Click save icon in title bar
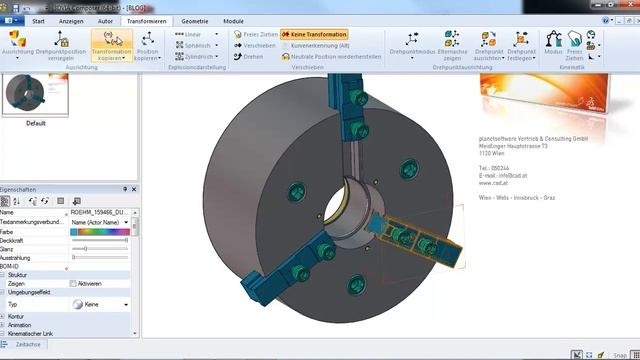Image resolution: width=640 pixels, height=360 pixels. [x=16, y=8]
